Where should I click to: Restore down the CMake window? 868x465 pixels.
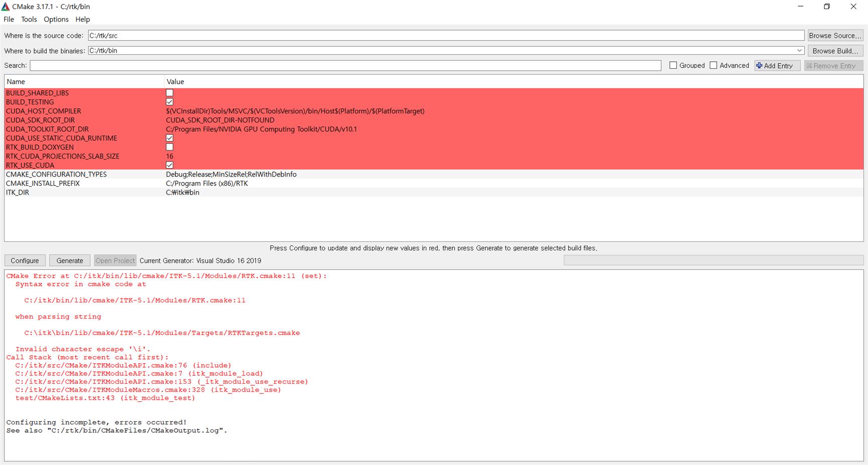pyautogui.click(x=827, y=7)
